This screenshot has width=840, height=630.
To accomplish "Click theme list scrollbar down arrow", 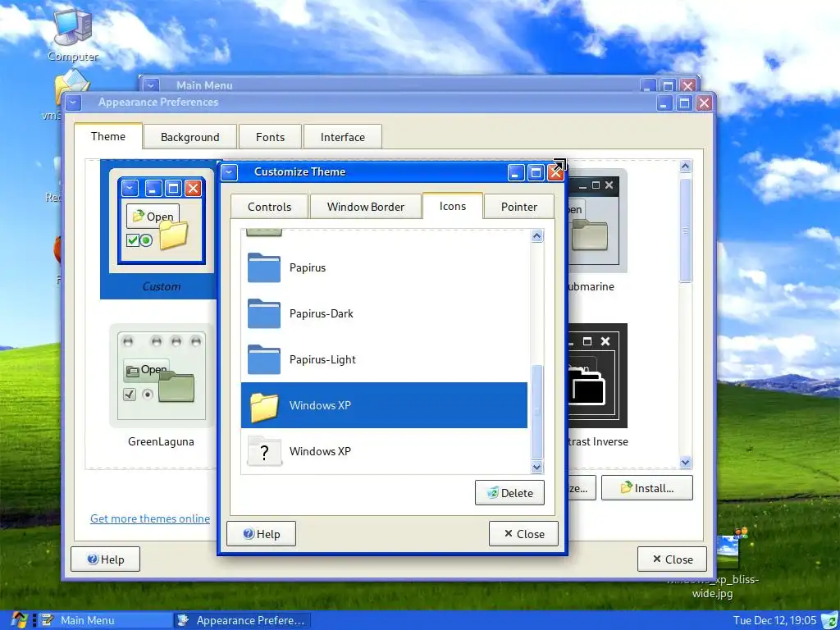I will (x=685, y=463).
